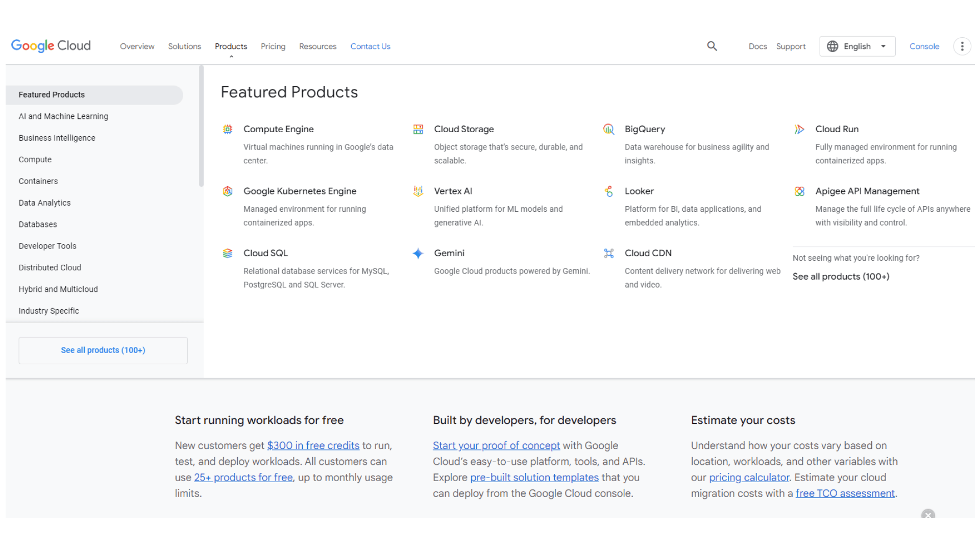The width and height of the screenshot is (980, 551).
Task: Click the Google Cloud logo
Action: pos(51,46)
